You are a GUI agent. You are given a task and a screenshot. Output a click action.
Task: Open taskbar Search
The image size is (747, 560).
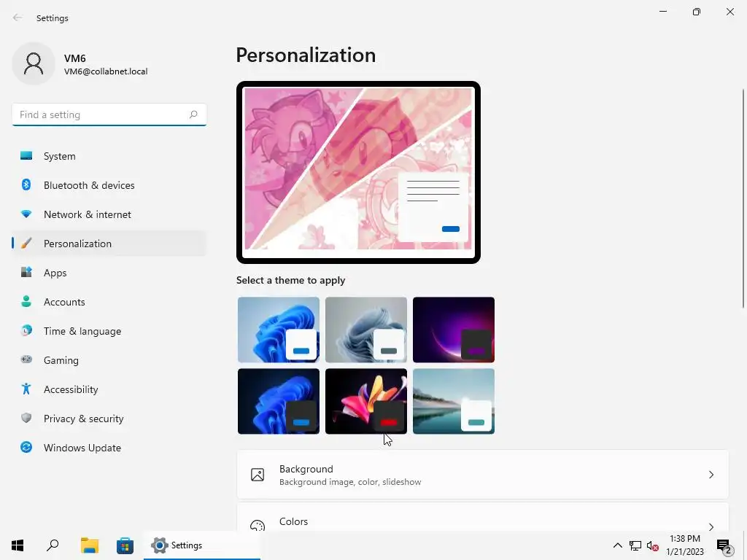53,545
